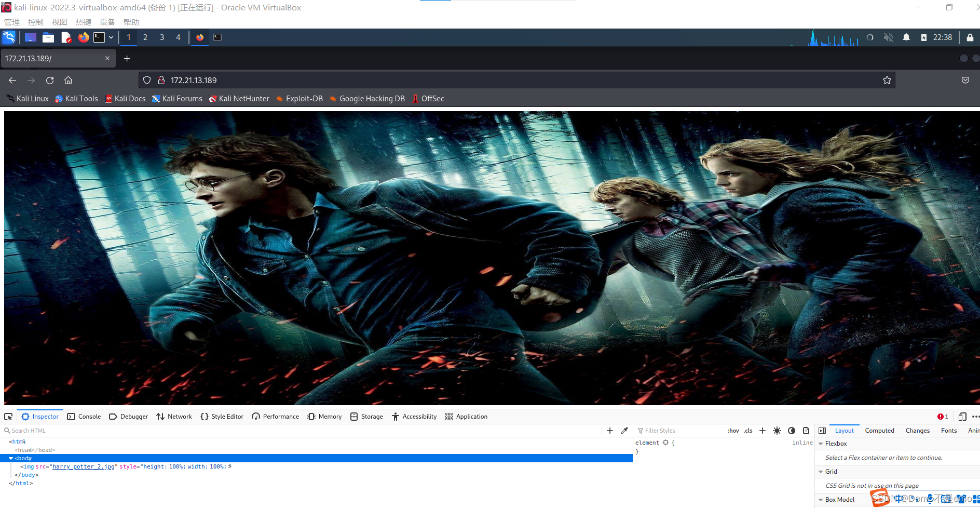The width and height of the screenshot is (980, 508).
Task: Collapse the Flexbox section
Action: (821, 444)
